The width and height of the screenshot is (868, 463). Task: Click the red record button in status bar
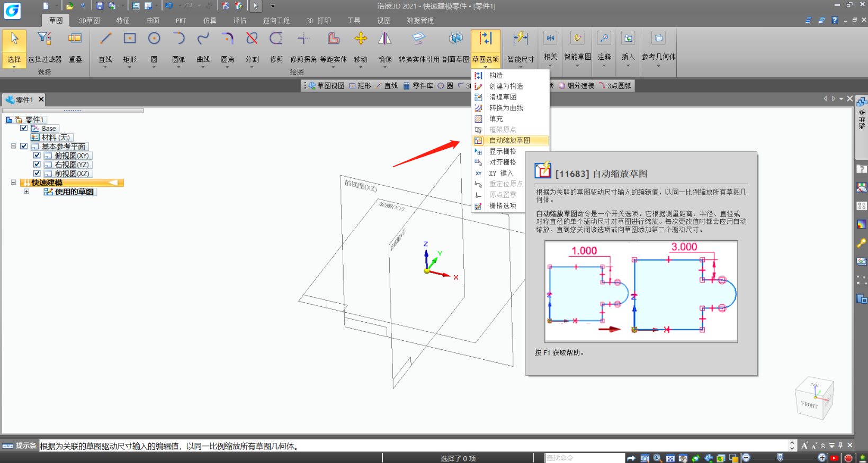coord(848,458)
